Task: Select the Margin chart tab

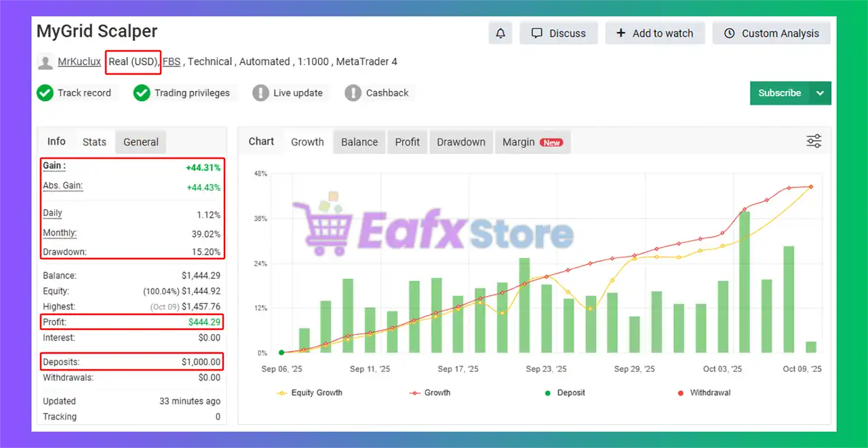Action: pyautogui.click(x=532, y=142)
